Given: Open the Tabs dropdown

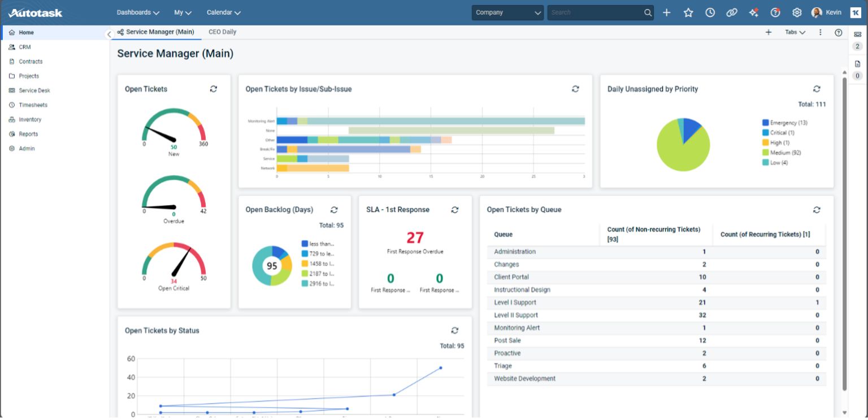Looking at the screenshot, I should point(795,32).
